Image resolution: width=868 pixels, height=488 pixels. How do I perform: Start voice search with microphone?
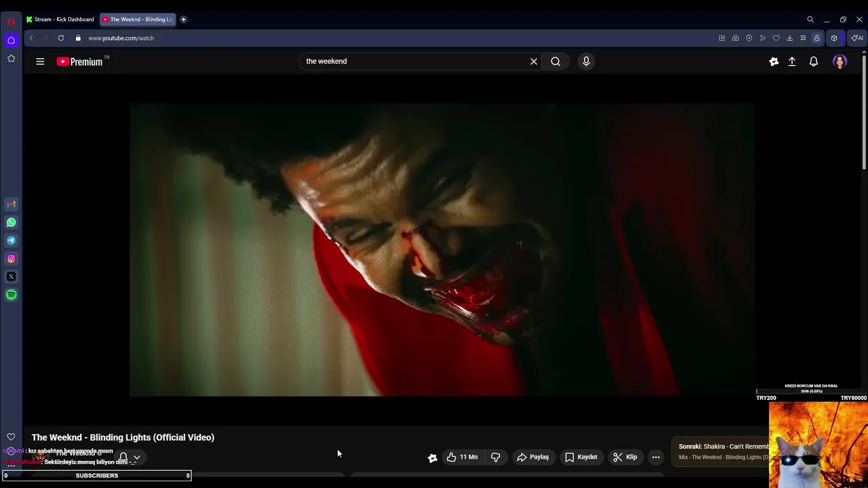(587, 62)
